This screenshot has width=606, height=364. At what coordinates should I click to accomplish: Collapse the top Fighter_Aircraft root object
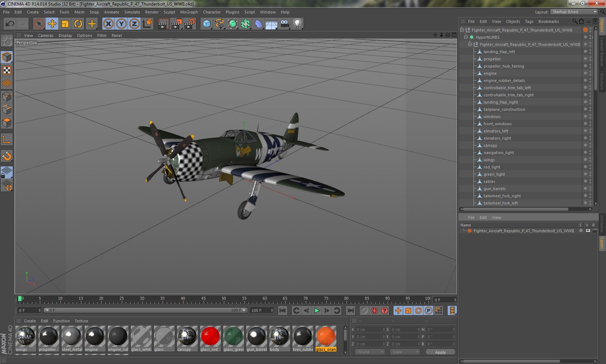point(462,30)
